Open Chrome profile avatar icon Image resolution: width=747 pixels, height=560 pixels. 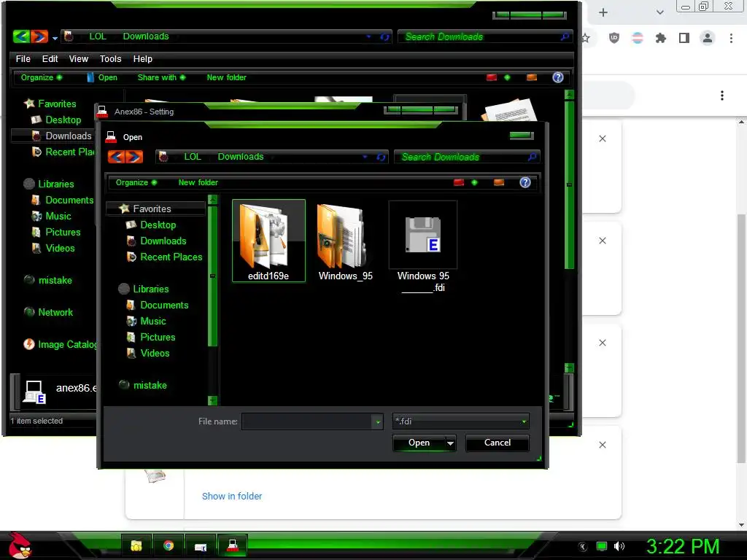[x=708, y=38]
